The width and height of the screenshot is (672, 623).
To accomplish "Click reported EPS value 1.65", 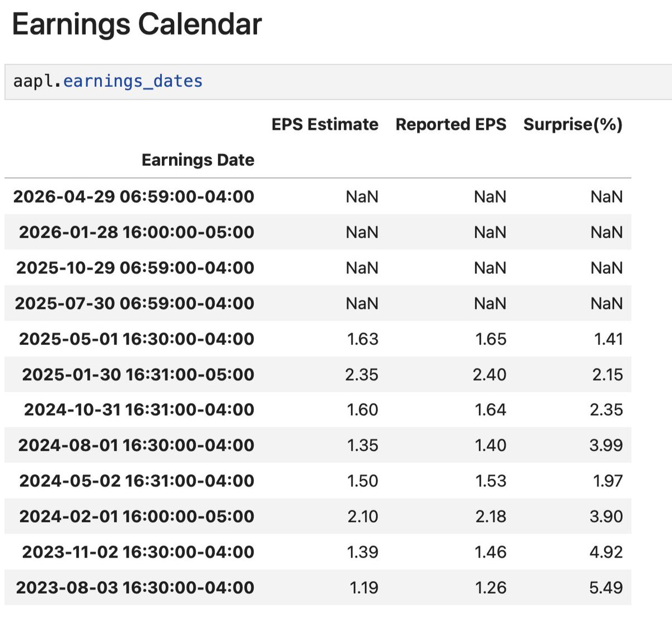I will pos(491,339).
